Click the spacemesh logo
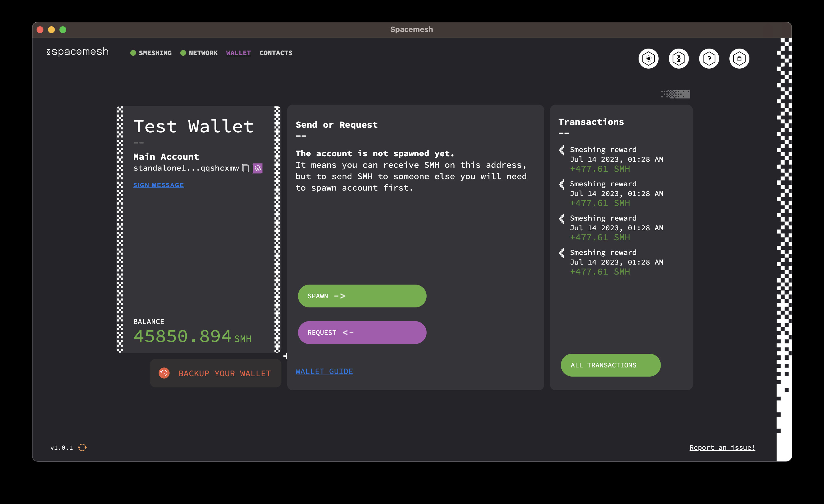The width and height of the screenshot is (824, 504). (x=78, y=52)
